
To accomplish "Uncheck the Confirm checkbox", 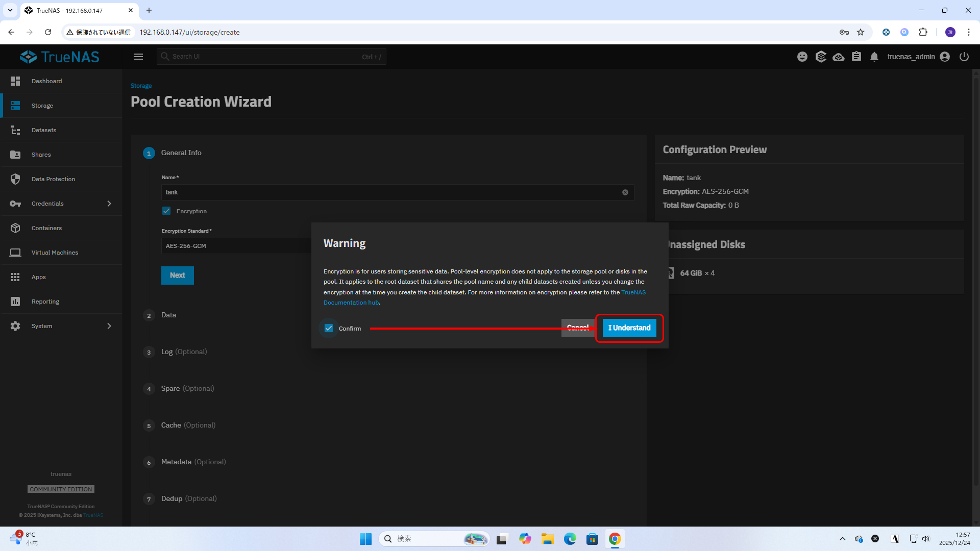I will click(329, 328).
